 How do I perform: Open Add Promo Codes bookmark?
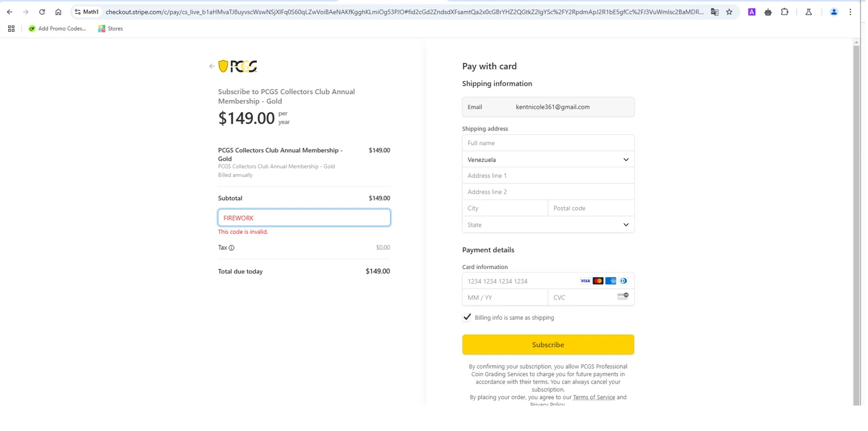pos(57,28)
